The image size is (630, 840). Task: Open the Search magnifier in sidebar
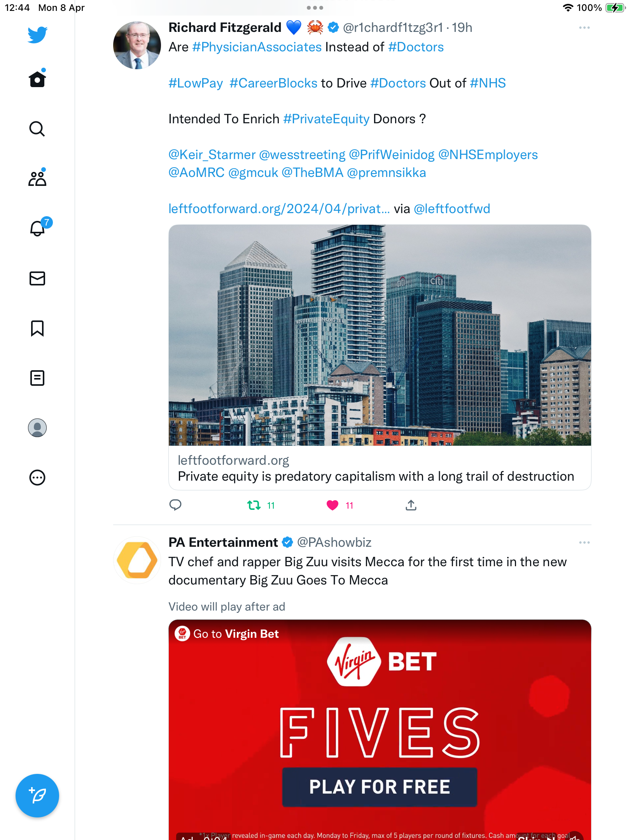click(x=37, y=129)
